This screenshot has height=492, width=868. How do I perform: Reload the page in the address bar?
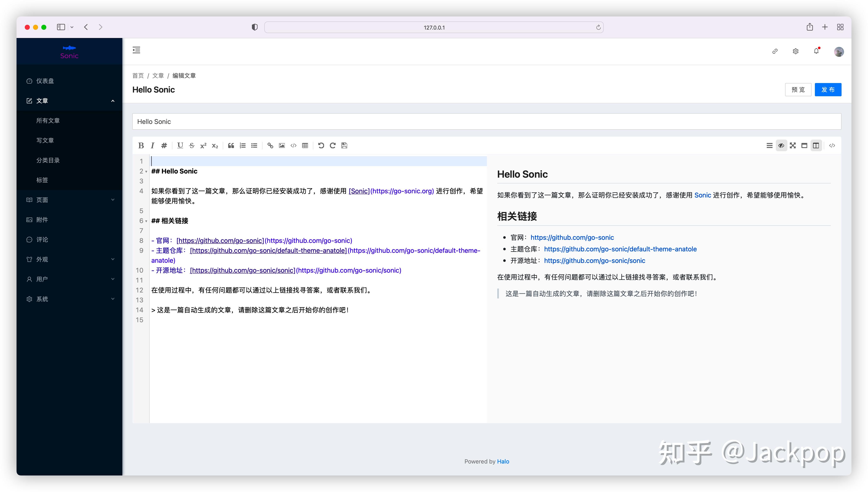(x=598, y=27)
